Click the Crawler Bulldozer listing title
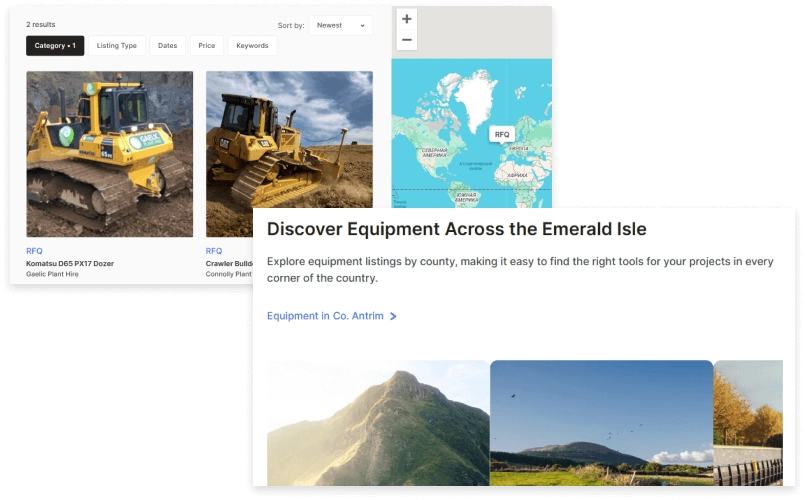 (229, 263)
